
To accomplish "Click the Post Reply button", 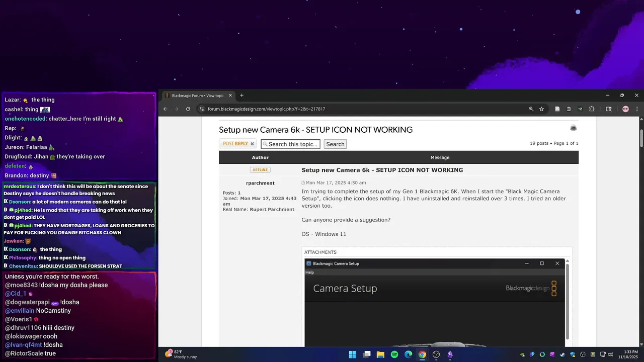I will pyautogui.click(x=238, y=144).
